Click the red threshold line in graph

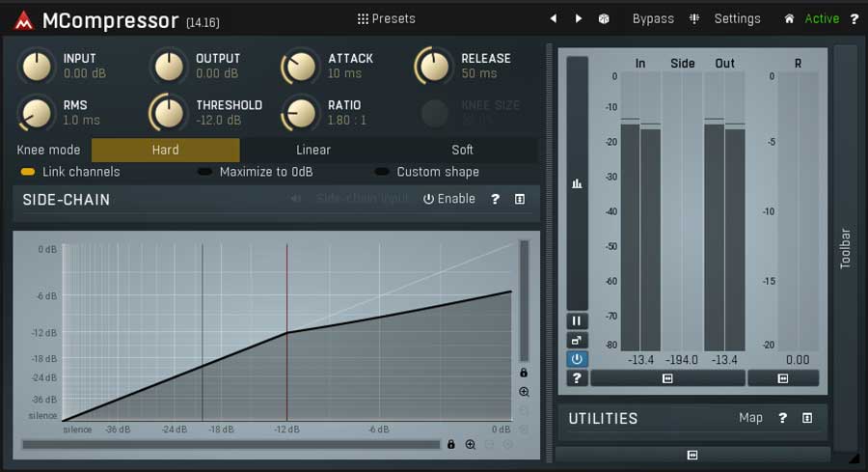[x=286, y=332]
